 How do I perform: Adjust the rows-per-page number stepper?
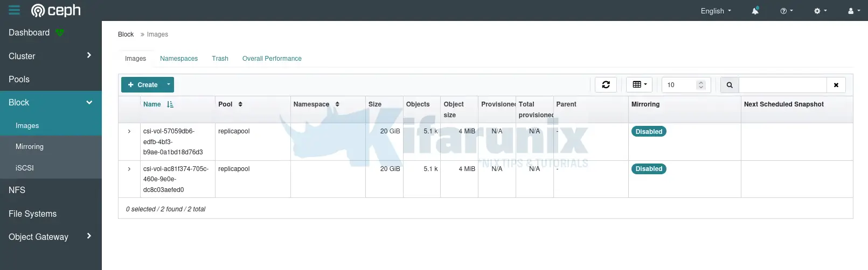pos(701,85)
